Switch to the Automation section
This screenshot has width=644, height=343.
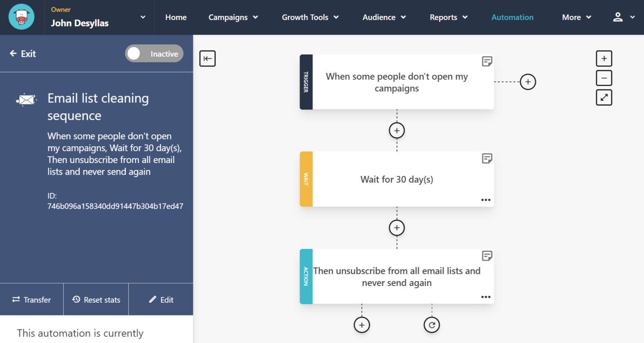[x=512, y=17]
